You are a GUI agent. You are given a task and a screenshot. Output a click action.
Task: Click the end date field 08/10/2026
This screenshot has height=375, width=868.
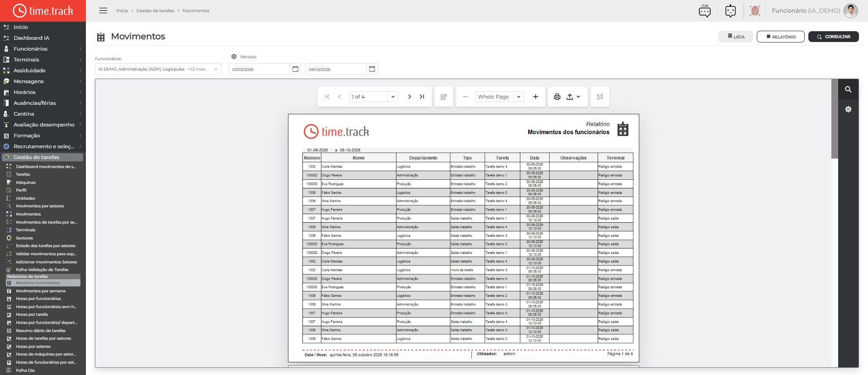click(336, 69)
